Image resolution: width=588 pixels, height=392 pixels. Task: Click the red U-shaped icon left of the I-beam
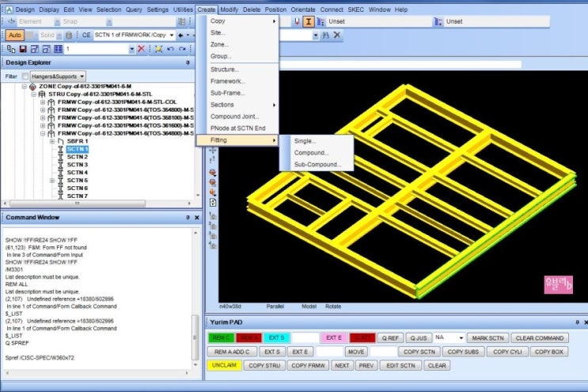tap(297, 21)
